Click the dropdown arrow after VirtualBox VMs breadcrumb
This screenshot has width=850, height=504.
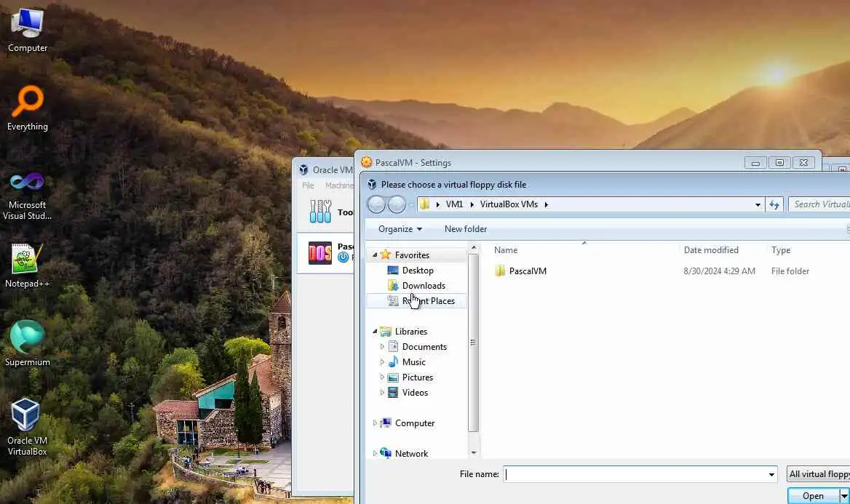tap(547, 204)
